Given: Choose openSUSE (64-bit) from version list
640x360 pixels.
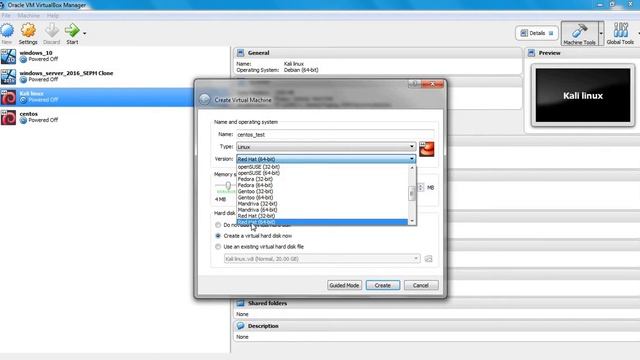Looking at the screenshot, I should click(322, 173).
